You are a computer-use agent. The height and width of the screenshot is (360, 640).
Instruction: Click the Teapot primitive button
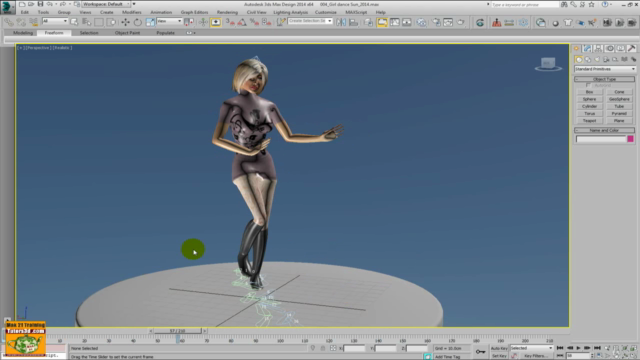589,121
